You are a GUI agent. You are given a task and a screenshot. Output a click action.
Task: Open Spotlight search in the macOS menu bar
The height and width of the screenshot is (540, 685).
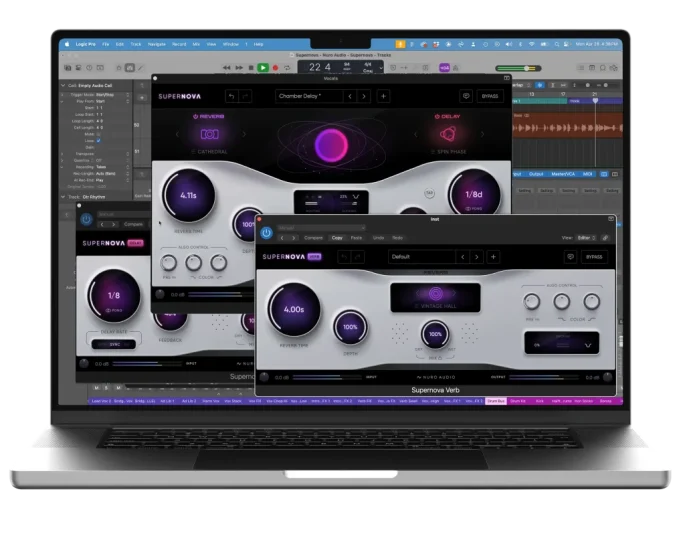[557, 44]
